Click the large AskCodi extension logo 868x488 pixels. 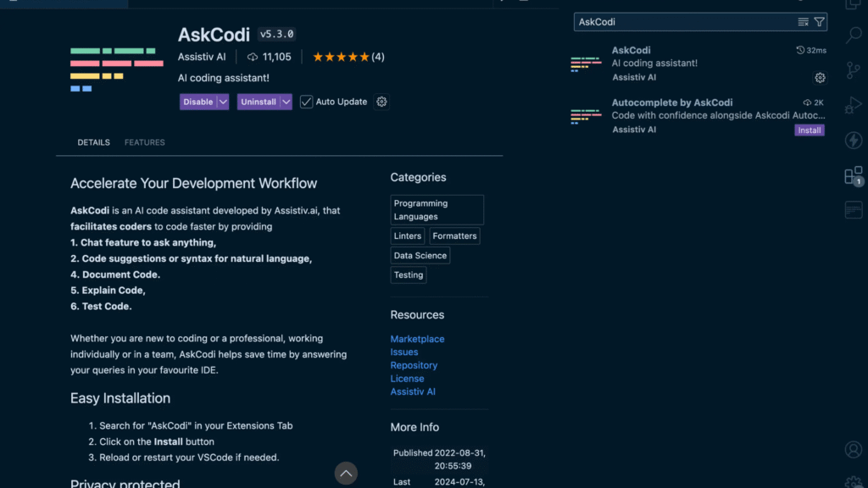pos(117,69)
